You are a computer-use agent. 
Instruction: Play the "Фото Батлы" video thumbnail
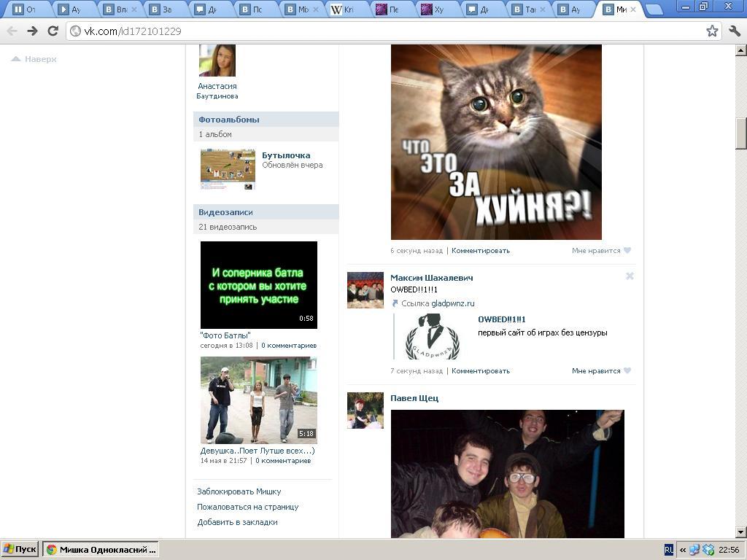(x=258, y=285)
